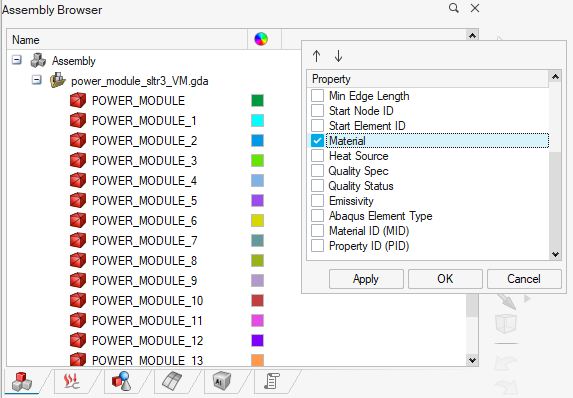Image resolution: width=573 pixels, height=398 pixels.
Task: Click orange color swatch of POWER_MODULE_13
Action: click(x=257, y=360)
